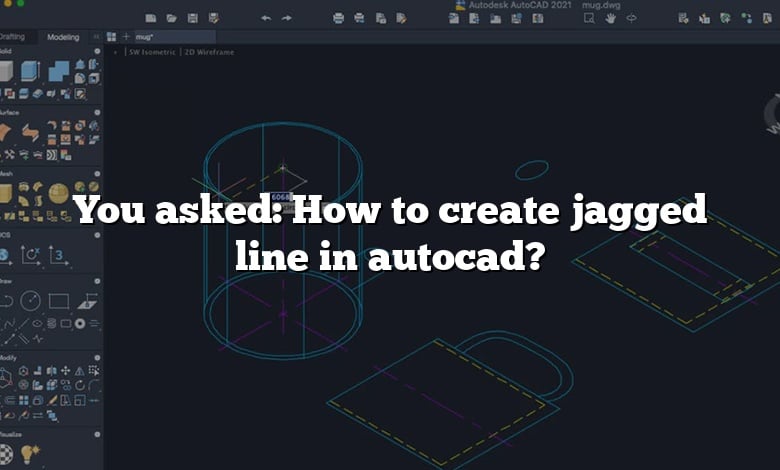Click the Donut draw tool
This screenshot has width=780, height=470.
tap(80, 324)
